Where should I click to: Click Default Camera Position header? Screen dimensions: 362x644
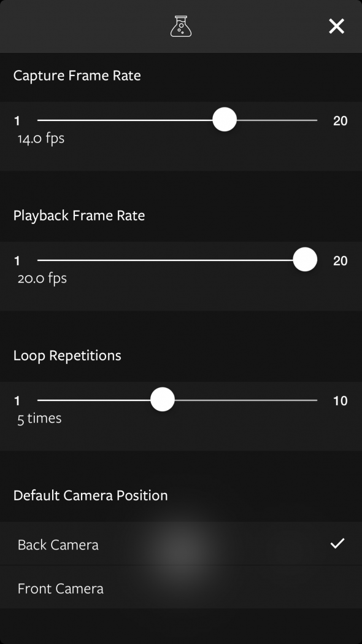(x=90, y=495)
